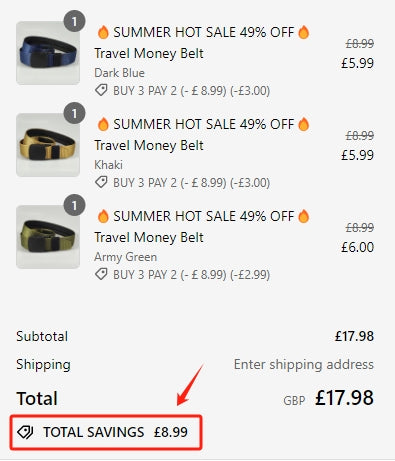Click the TOTAL SAVINGS £8.99 label
395x461 pixels.
[115, 432]
